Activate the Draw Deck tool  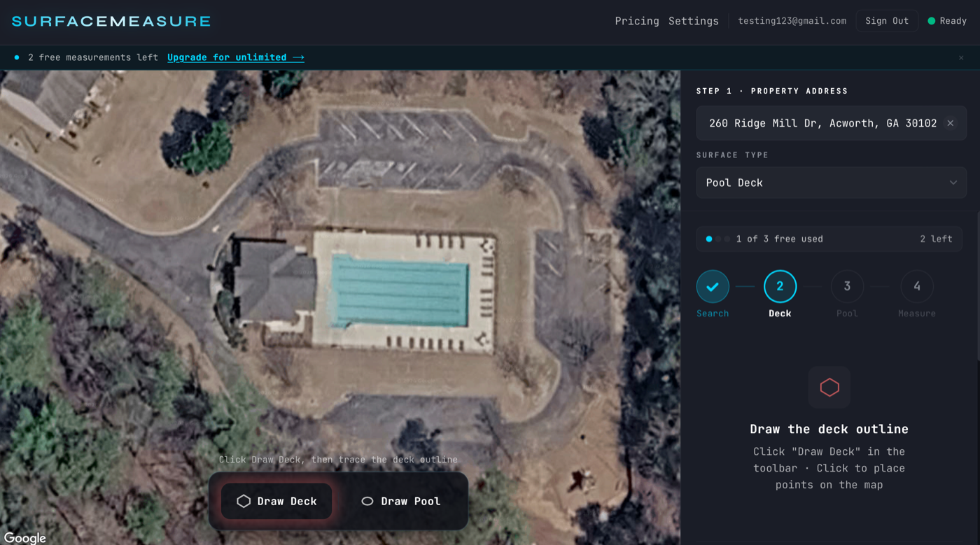click(x=276, y=501)
